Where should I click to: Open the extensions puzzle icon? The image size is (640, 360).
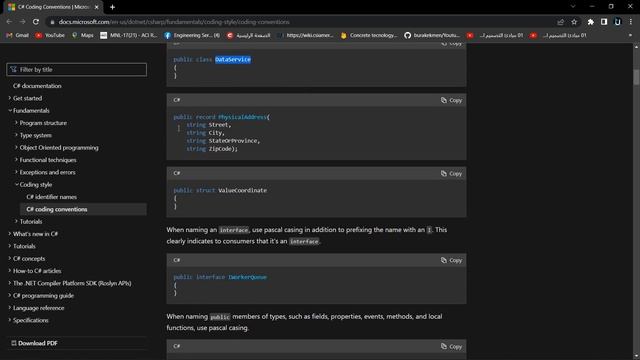(591, 22)
